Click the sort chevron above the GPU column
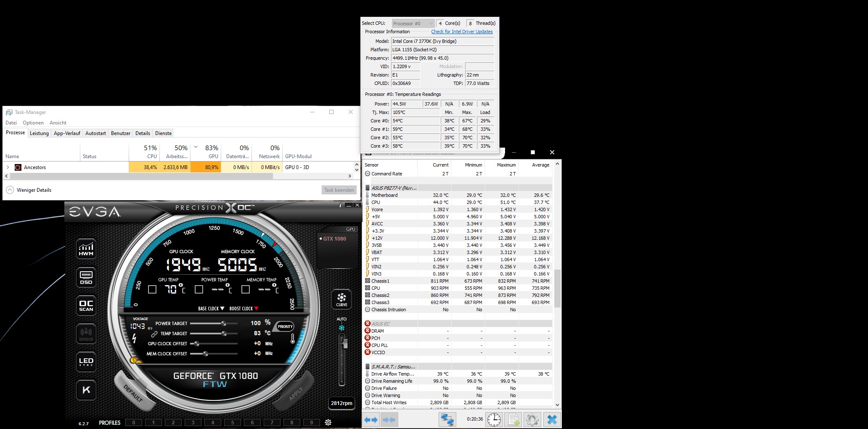 [x=196, y=147]
